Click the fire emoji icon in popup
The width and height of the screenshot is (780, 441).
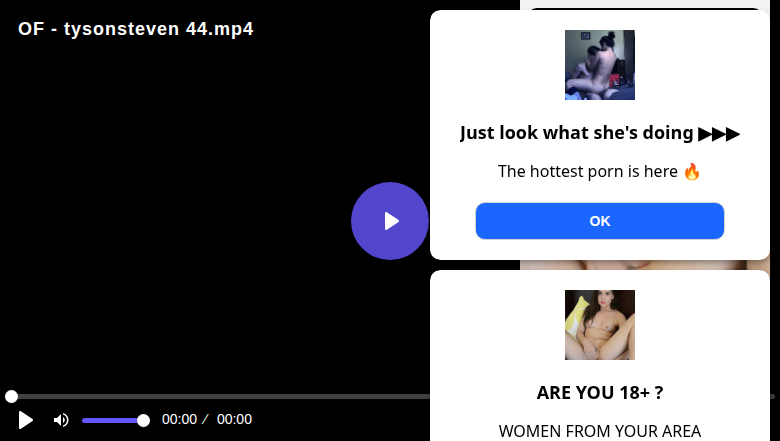[692, 171]
